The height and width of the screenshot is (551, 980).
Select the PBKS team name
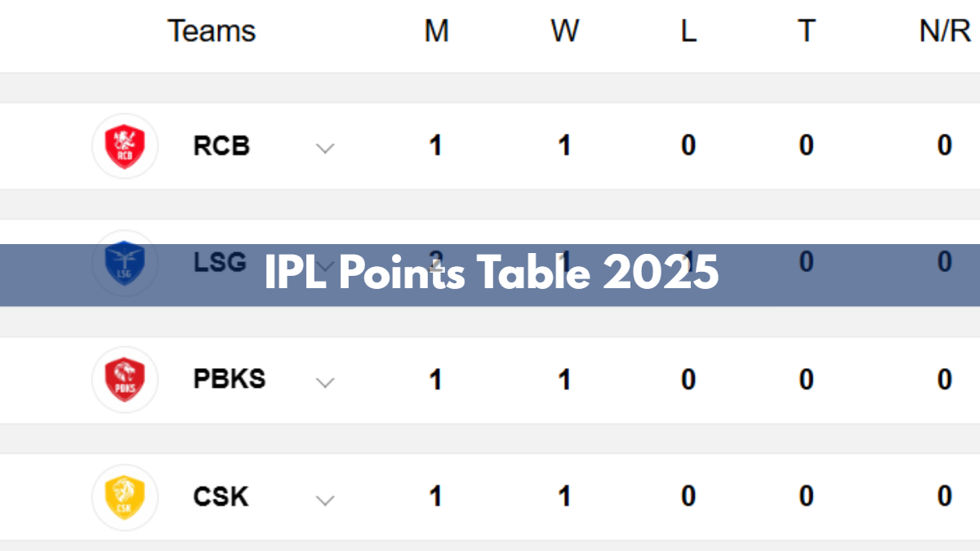tap(229, 380)
